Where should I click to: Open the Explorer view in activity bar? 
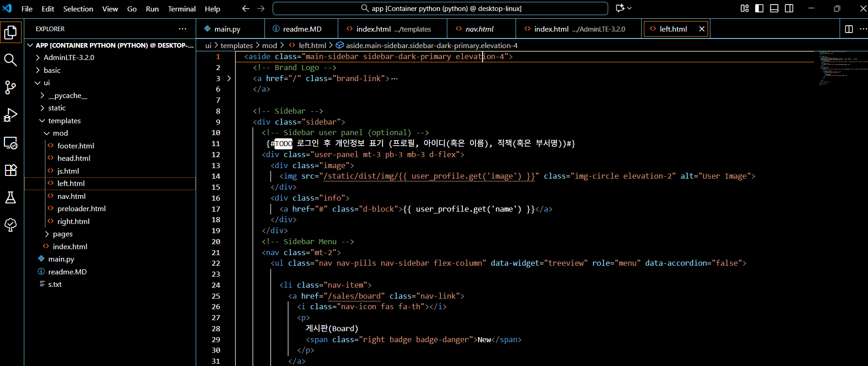[x=11, y=33]
